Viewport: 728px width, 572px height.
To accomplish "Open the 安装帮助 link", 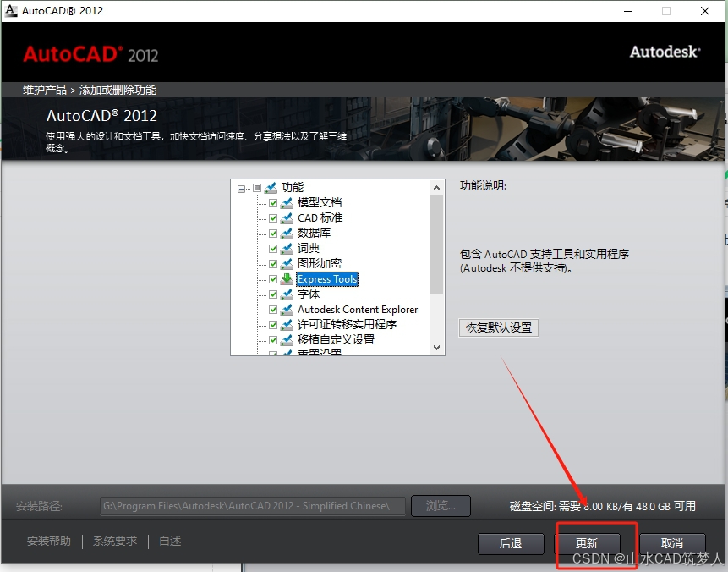I will [x=49, y=542].
